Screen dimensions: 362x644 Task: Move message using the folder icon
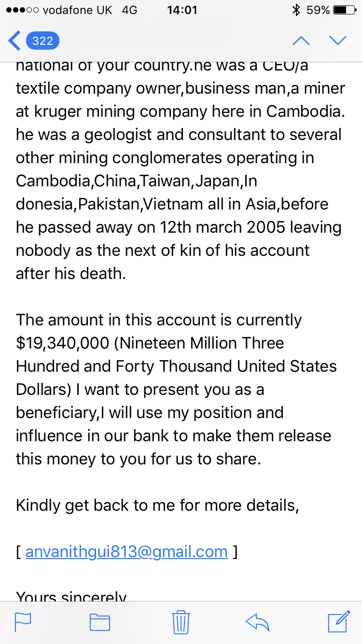click(100, 622)
